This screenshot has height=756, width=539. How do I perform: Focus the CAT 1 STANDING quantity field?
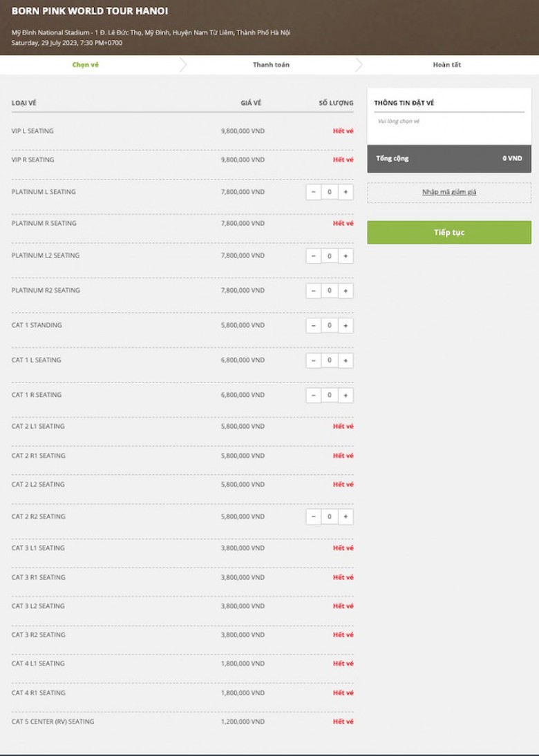pyautogui.click(x=330, y=325)
